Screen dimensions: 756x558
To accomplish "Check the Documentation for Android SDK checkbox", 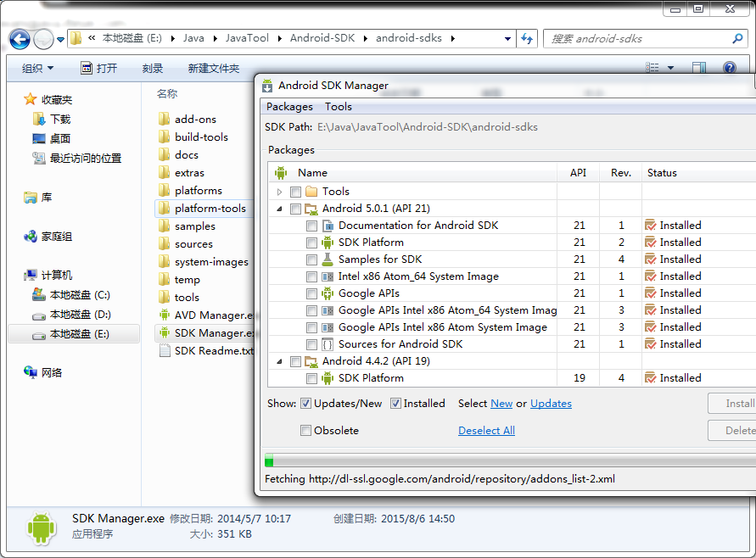I will (312, 226).
